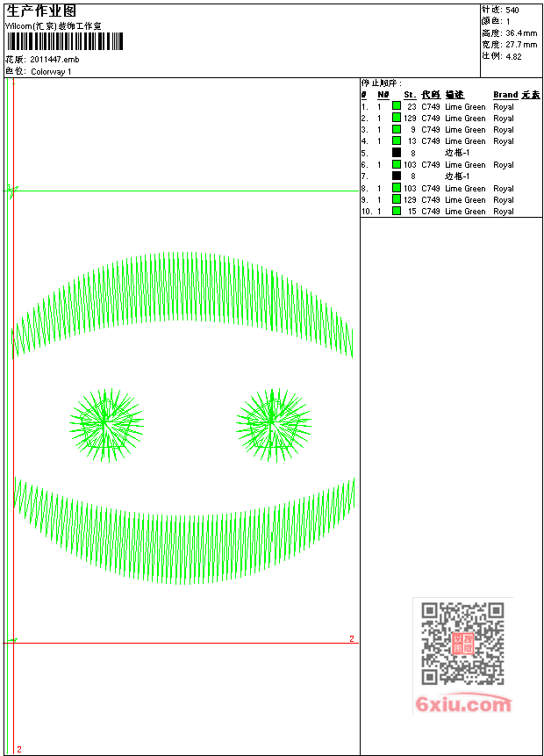Click '边框-1' description in row 7
This screenshot has height=756, width=544.
point(457,176)
